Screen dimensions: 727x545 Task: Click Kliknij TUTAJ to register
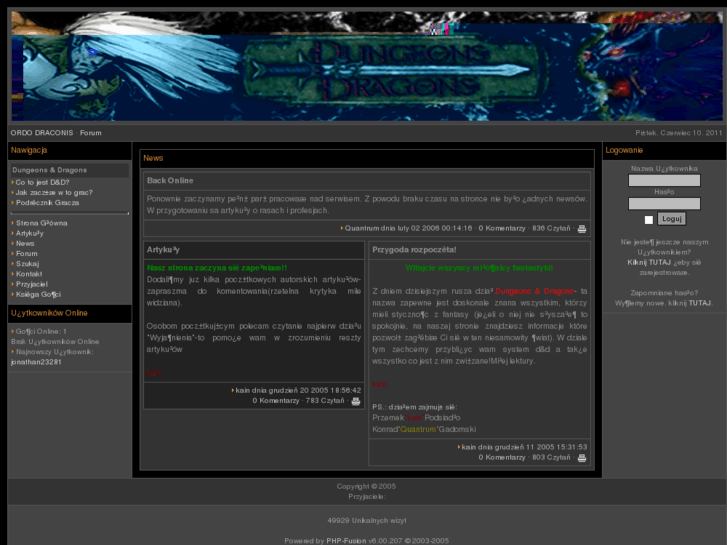[649, 263]
